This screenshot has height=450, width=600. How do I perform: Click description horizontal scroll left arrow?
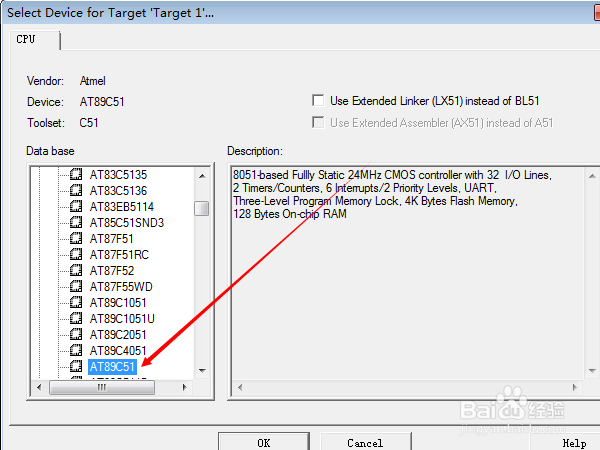(240, 387)
